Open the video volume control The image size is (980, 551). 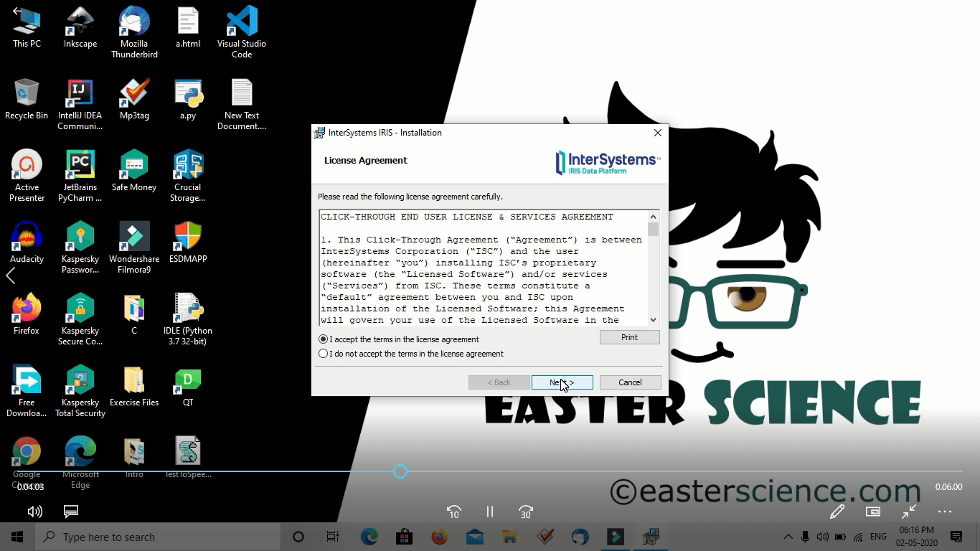coord(34,512)
